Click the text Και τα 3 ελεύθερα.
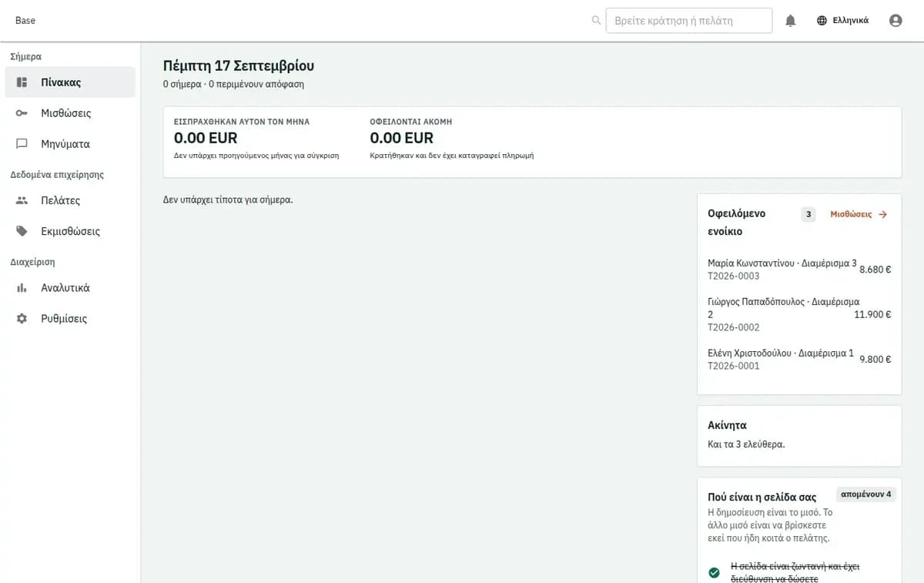Image resolution: width=924 pixels, height=583 pixels. click(x=746, y=444)
